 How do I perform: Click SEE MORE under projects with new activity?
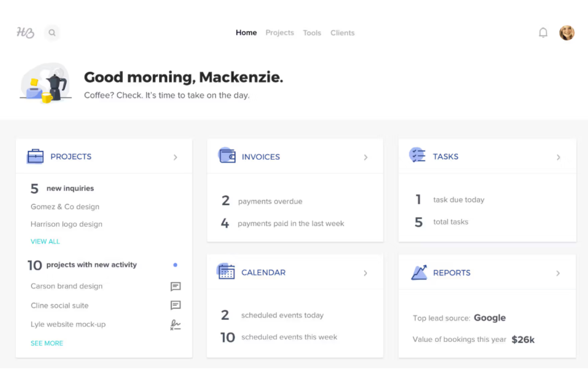(x=47, y=343)
